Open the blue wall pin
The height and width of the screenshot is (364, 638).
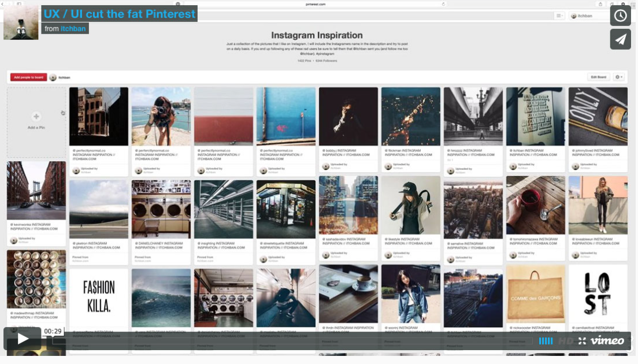(285, 116)
